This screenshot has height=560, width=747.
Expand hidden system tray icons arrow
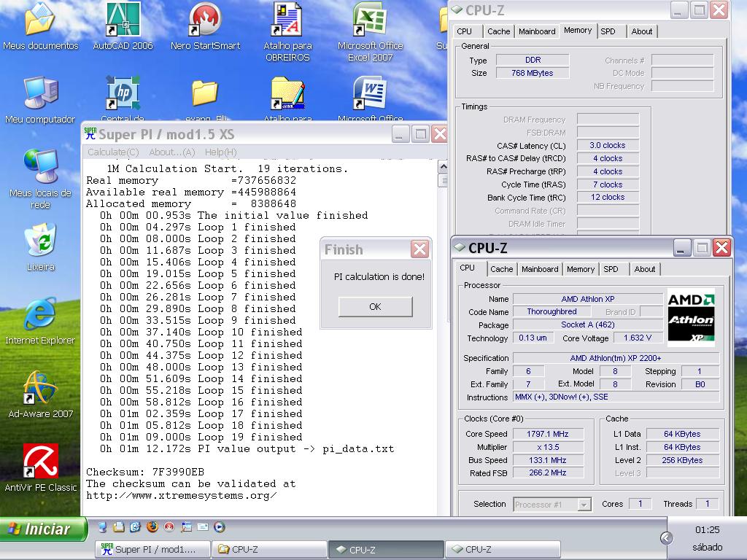click(667, 538)
